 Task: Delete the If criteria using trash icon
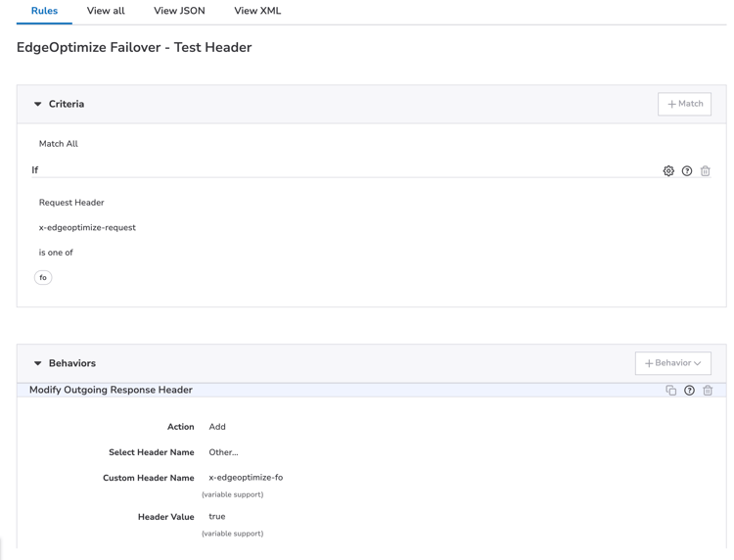pyautogui.click(x=705, y=171)
